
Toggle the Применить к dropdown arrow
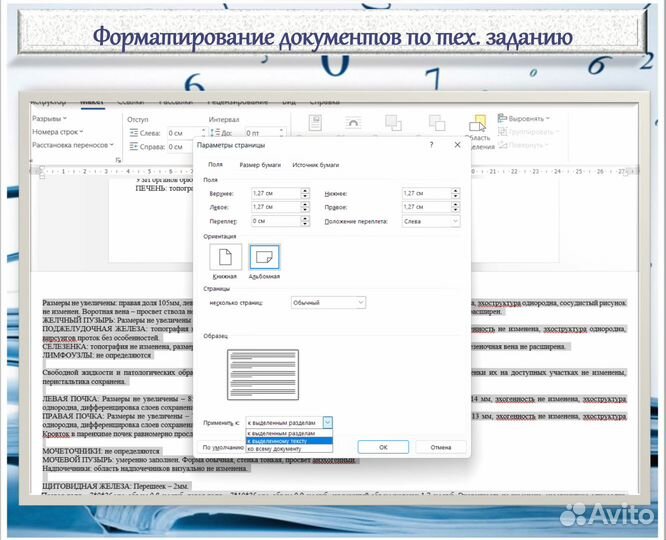pyautogui.click(x=327, y=422)
